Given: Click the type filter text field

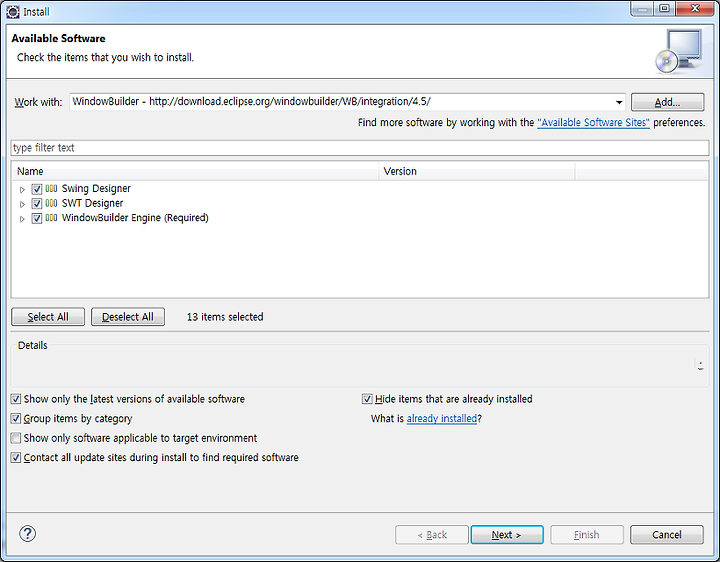Looking at the screenshot, I should click(360, 148).
